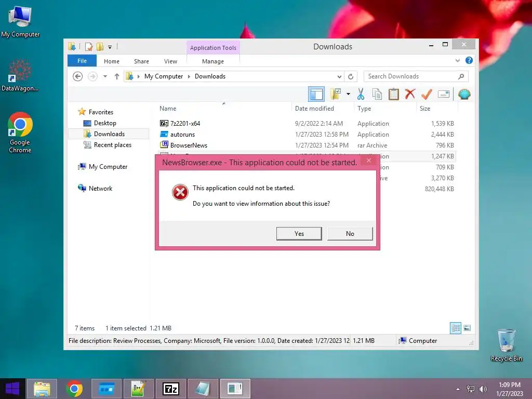This screenshot has height=399, width=532.
Task: Open the Manage tab under Application Tools
Action: pos(212,61)
